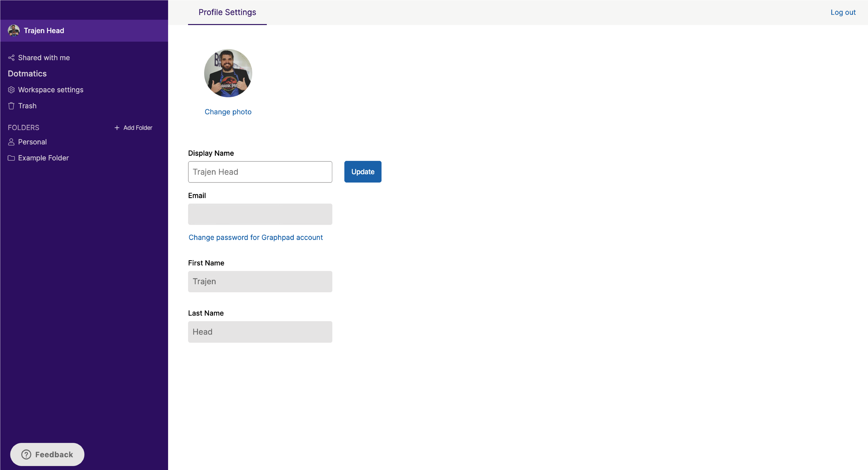
Task: Click Trajen Head's avatar in the sidebar
Action: coord(13,30)
